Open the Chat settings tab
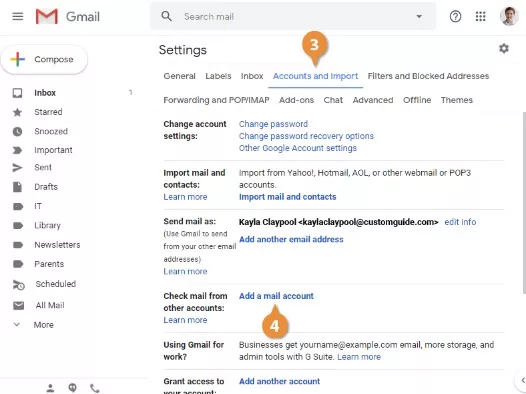The height and width of the screenshot is (394, 526). (333, 100)
